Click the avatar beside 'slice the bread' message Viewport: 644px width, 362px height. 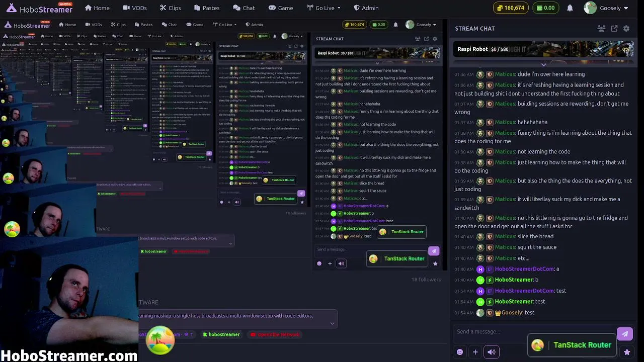tap(480, 237)
